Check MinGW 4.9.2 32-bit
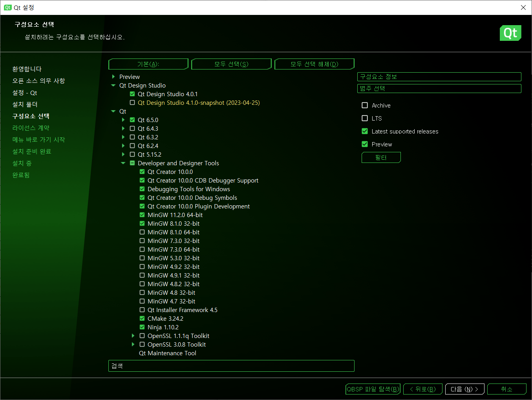532x400 pixels. point(142,267)
